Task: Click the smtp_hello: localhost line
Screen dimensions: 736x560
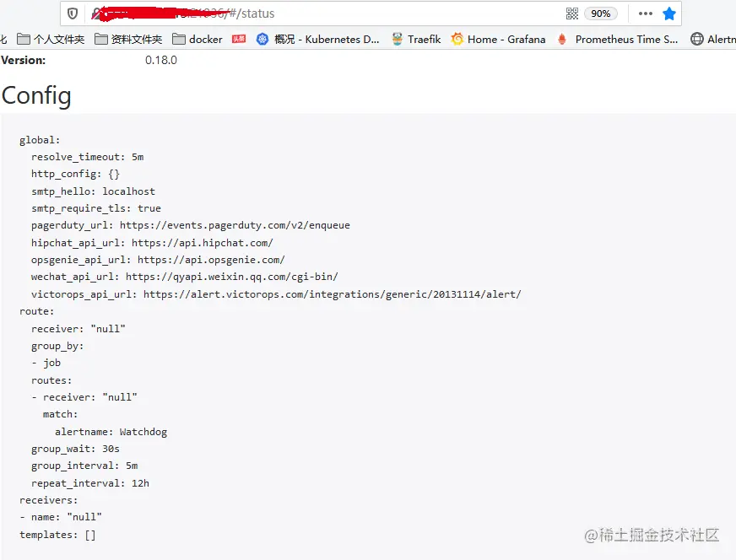Action: click(93, 191)
